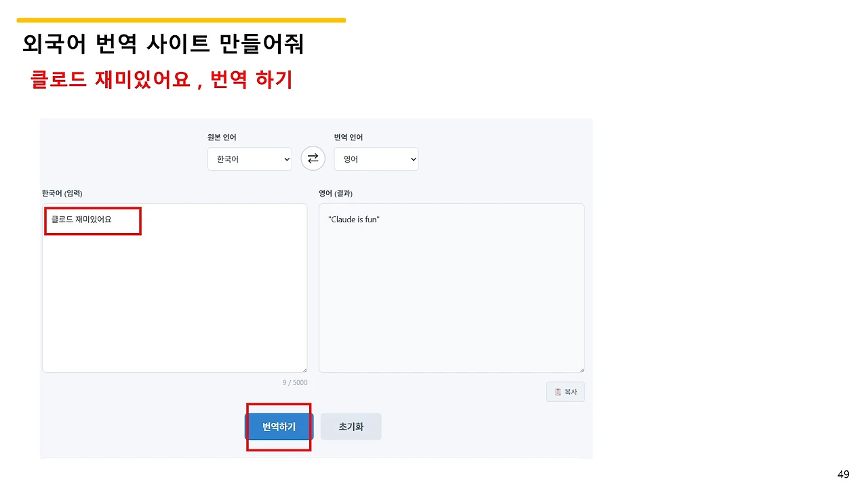Copy the translation with the 복사 button
Image resolution: width=868 pixels, height=488 pixels.
click(565, 392)
